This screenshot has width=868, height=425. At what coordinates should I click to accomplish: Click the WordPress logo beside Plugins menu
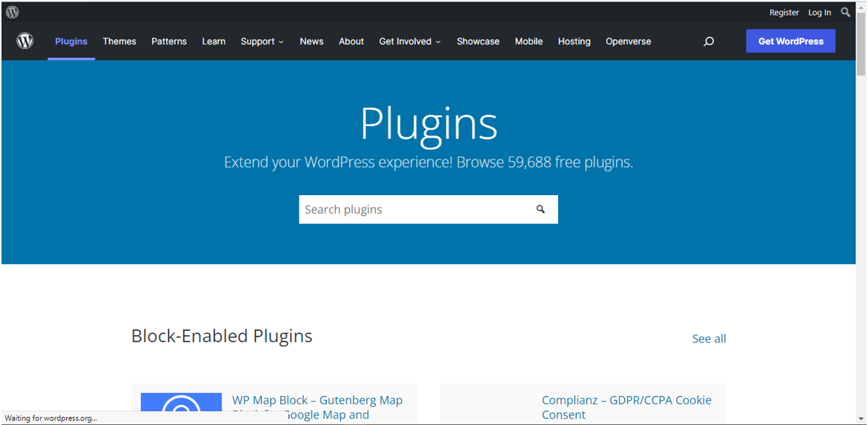(25, 41)
